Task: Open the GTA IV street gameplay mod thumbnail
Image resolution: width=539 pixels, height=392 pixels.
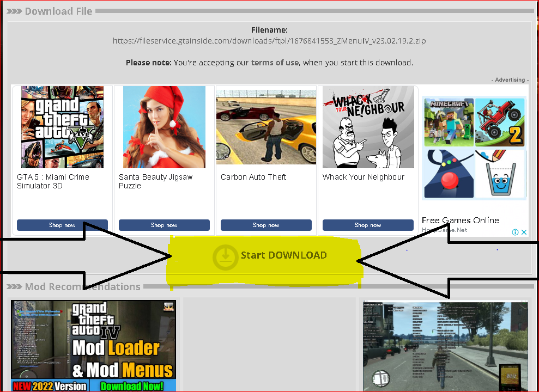Action: pos(445,347)
